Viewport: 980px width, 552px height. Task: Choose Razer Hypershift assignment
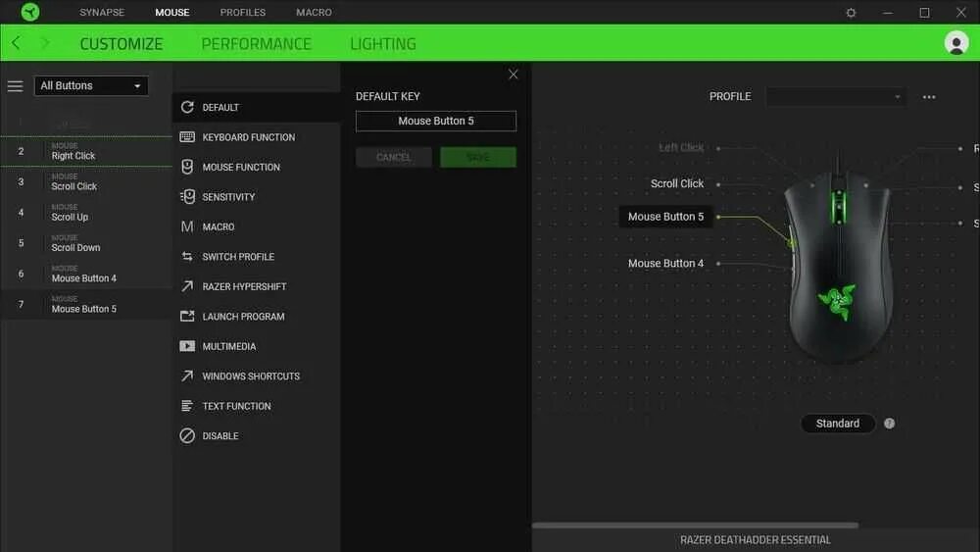256,286
